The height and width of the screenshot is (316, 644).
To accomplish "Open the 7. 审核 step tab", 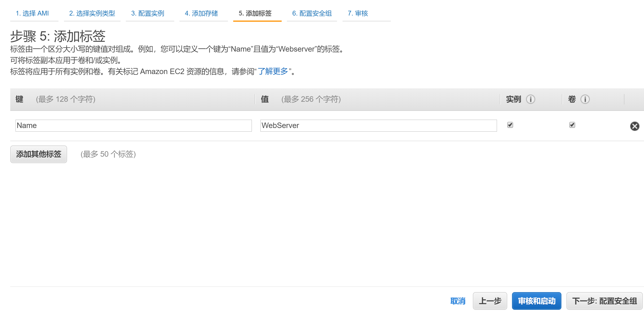I will coord(358,13).
